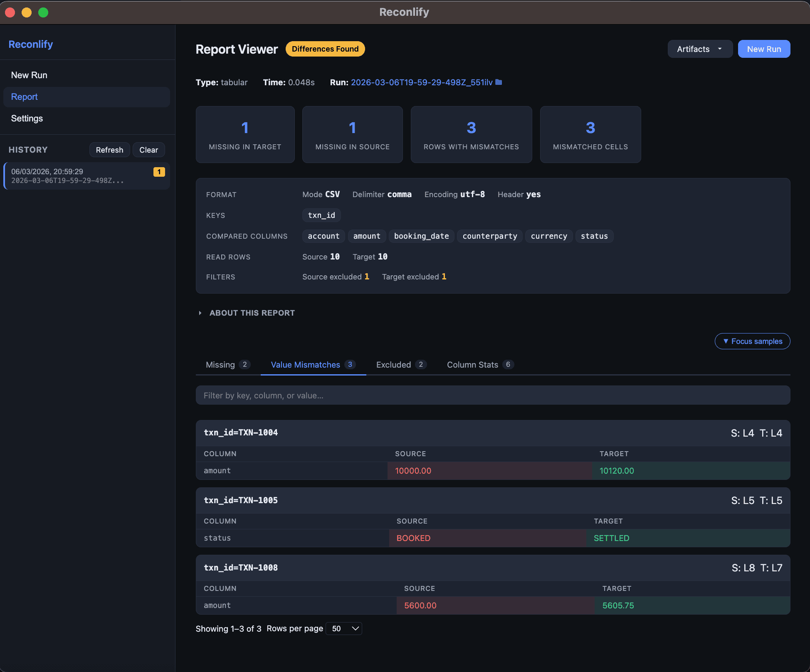This screenshot has height=672, width=810.
Task: Select New Run in sidebar navigation
Action: click(x=29, y=75)
